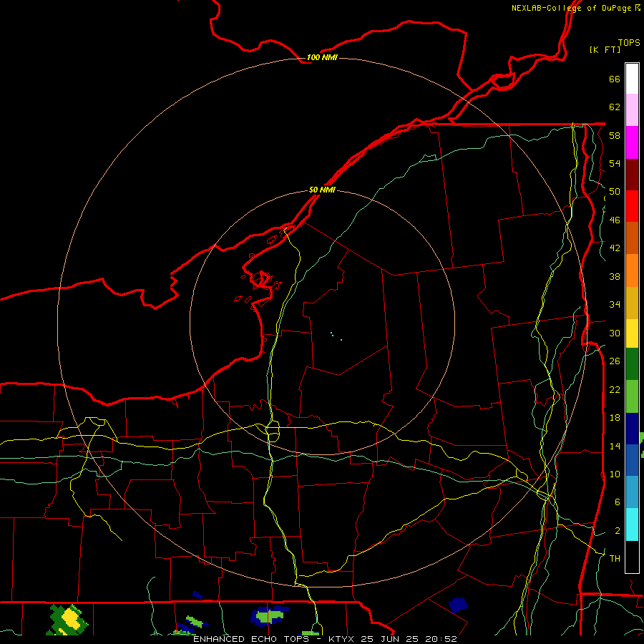Click the "50" legend value
The width and height of the screenshot is (644, 644).
point(615,191)
